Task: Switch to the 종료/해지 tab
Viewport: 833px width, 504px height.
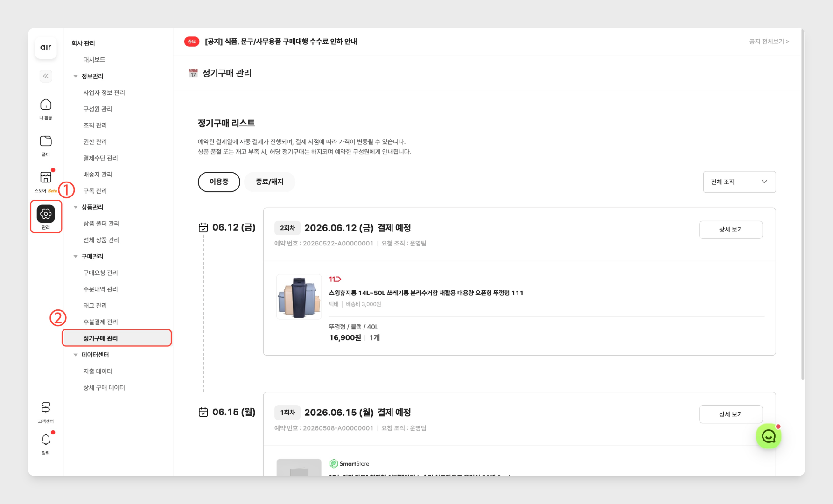Action: coord(270,182)
